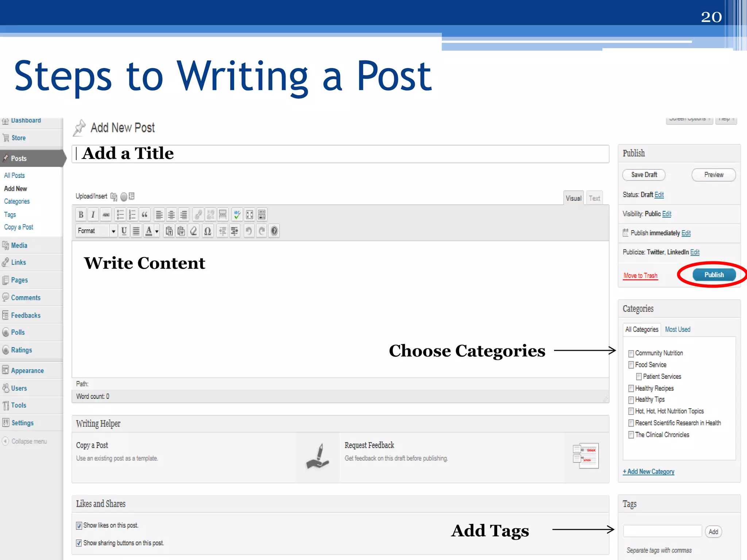The image size is (747, 560).
Task: Click the Paste from Word icon
Action: (x=181, y=231)
